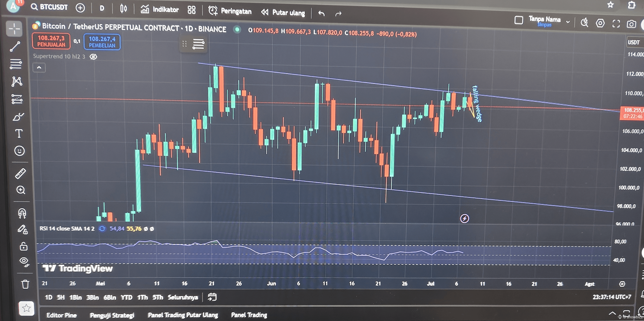
Task: Save the layout using the Simpan link
Action: tap(544, 25)
